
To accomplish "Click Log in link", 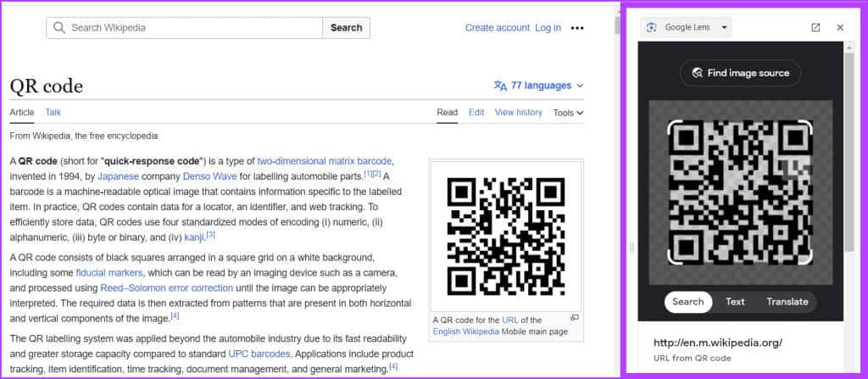I will [548, 28].
